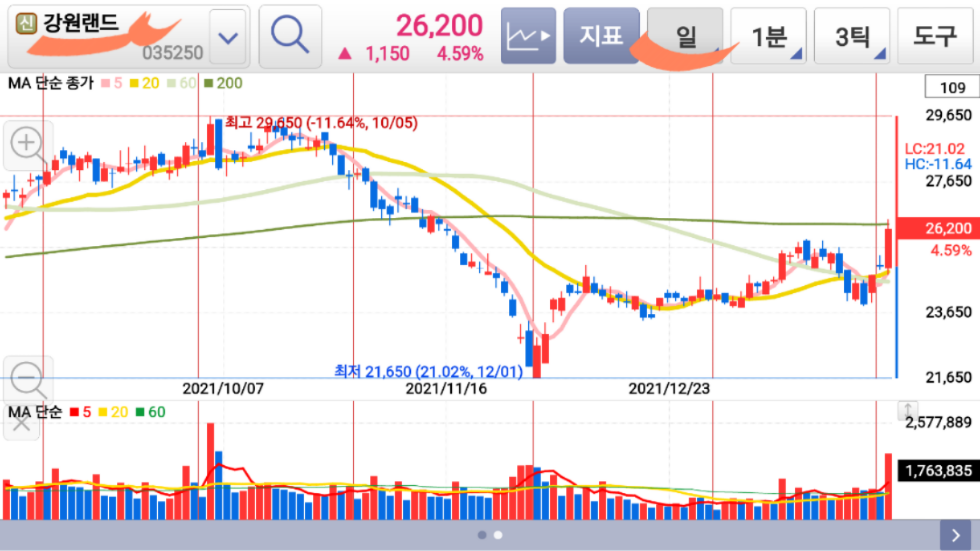Click the red 26,200 price tag on axis

938,228
